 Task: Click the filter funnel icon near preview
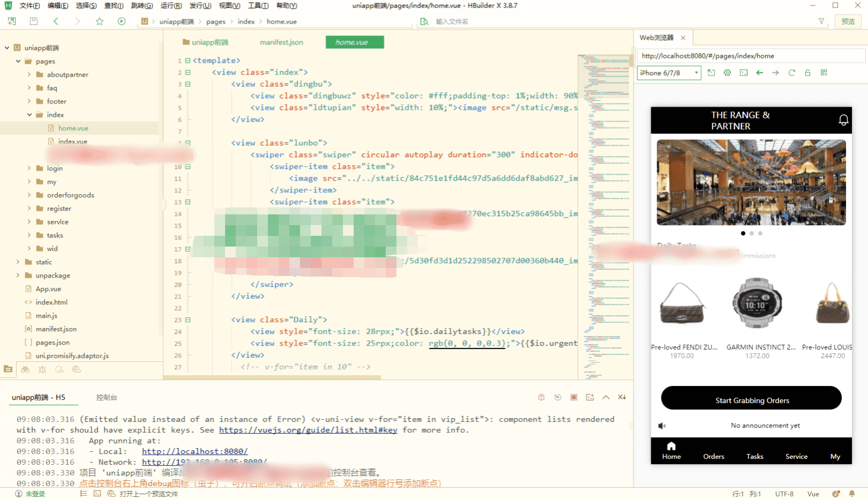click(821, 21)
